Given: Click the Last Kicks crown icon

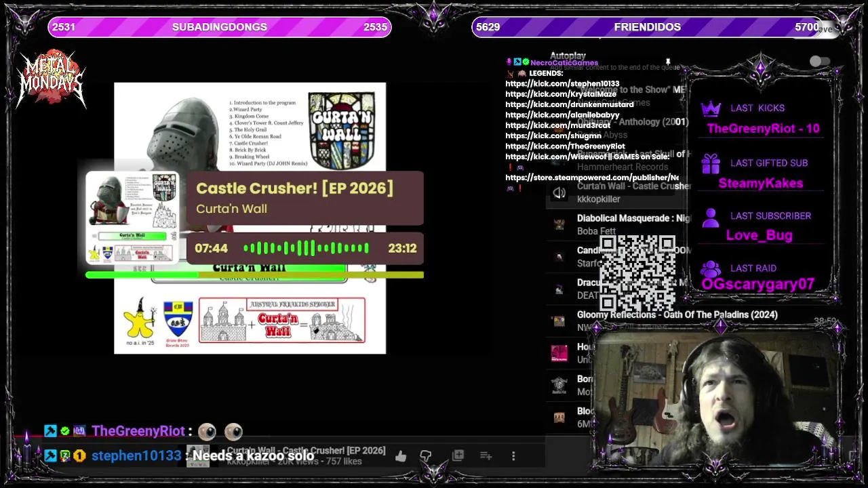Looking at the screenshot, I should 710,108.
